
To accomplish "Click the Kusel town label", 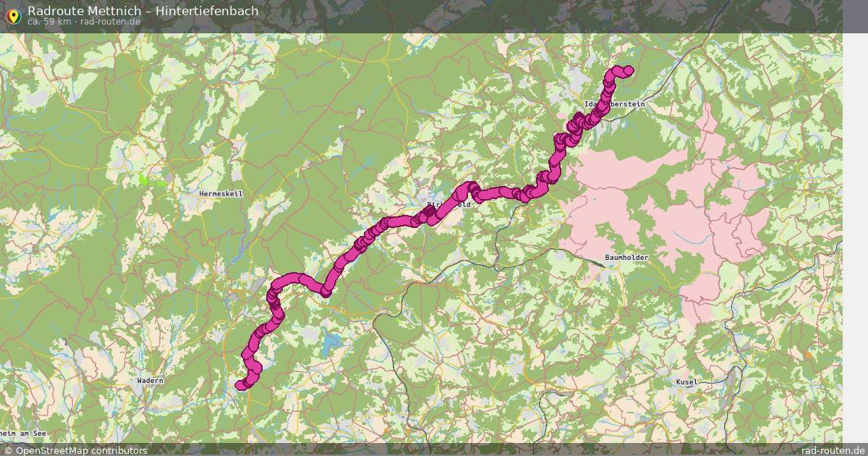I will [686, 381].
